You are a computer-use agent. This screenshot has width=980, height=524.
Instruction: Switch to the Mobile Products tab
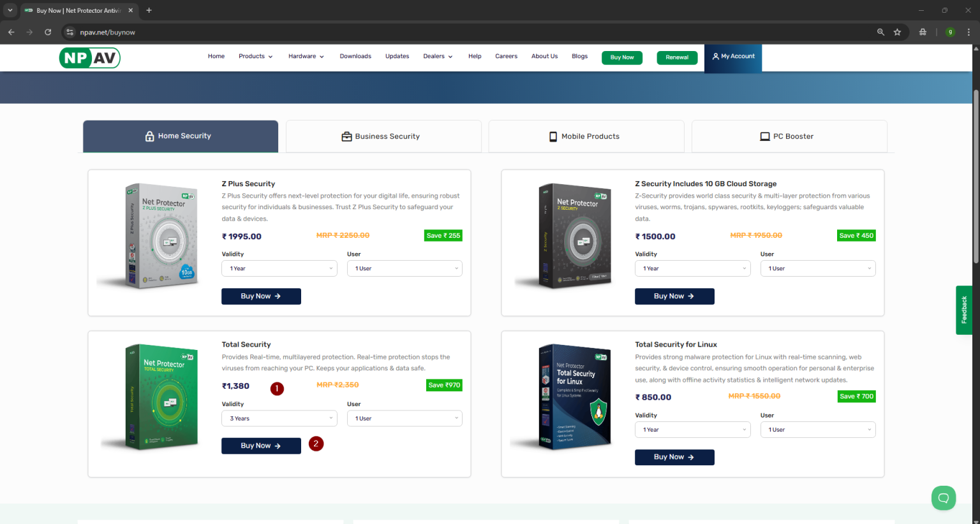pos(586,136)
